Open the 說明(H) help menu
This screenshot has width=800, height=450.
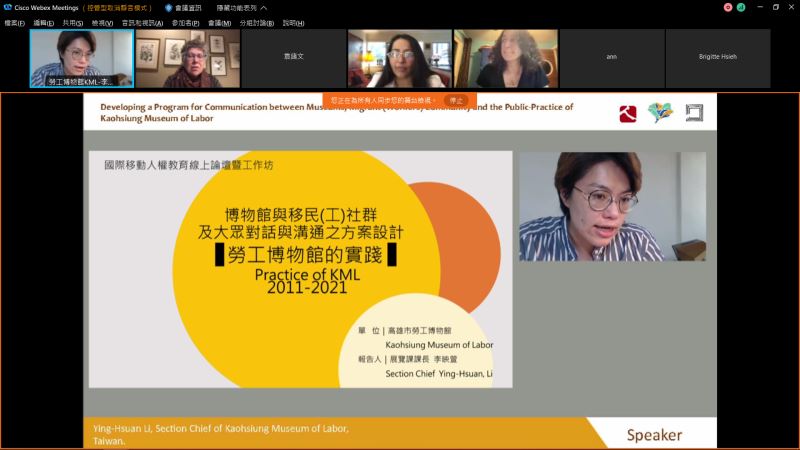[293, 22]
